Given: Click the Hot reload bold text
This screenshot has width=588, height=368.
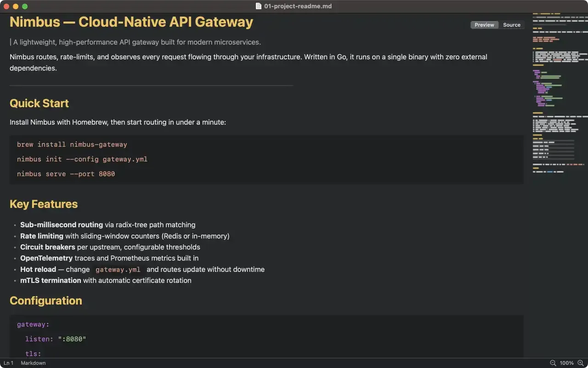Looking at the screenshot, I should 38,269.
